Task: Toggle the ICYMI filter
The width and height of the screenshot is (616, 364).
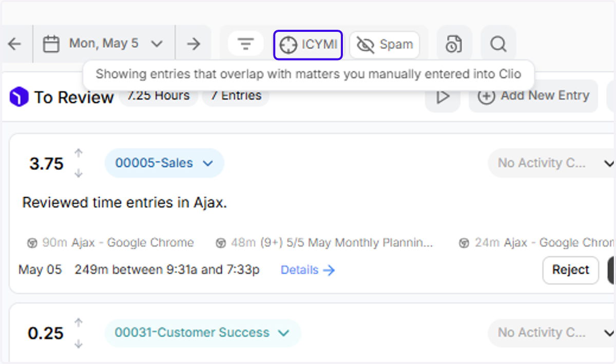Action: point(308,45)
